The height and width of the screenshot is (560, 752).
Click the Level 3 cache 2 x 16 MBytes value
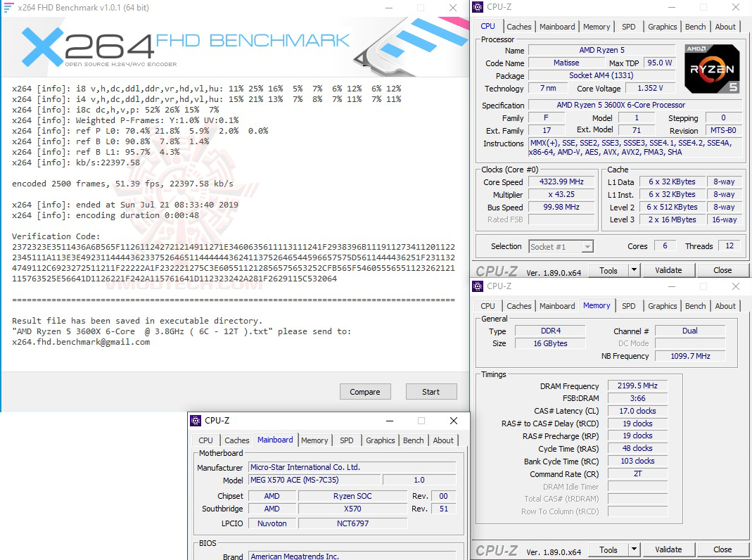click(x=672, y=219)
